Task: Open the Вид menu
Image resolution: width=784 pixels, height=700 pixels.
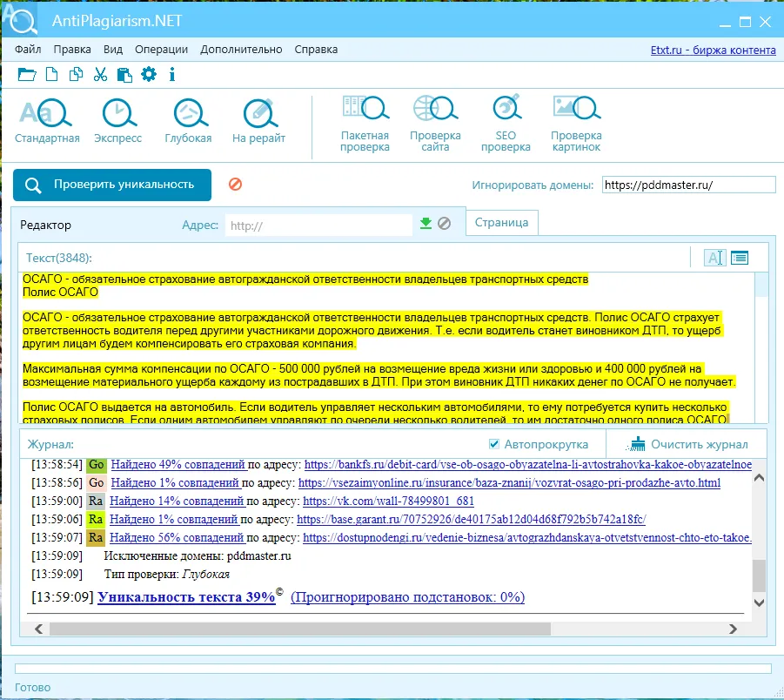Action: point(113,50)
